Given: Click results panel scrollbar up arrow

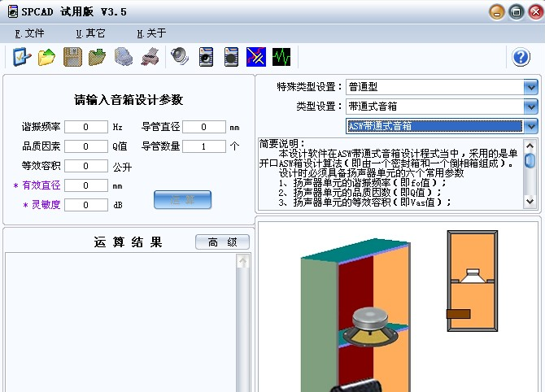Looking at the screenshot, I should 242,261.
